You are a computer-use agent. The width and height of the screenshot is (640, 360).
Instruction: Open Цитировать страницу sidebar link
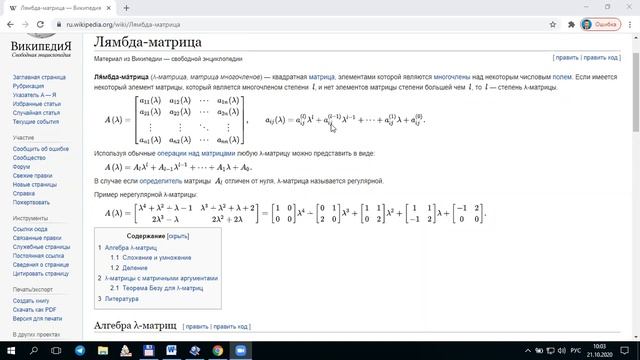(41, 274)
